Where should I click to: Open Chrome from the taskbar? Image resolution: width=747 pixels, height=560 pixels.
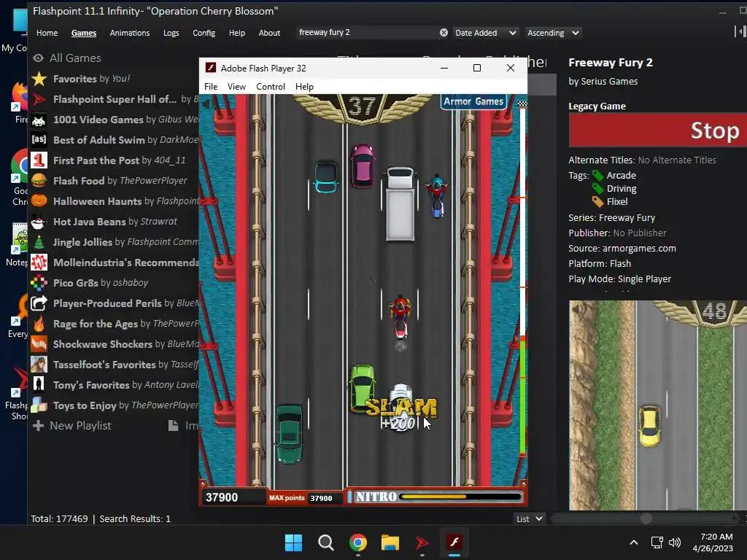pyautogui.click(x=357, y=542)
